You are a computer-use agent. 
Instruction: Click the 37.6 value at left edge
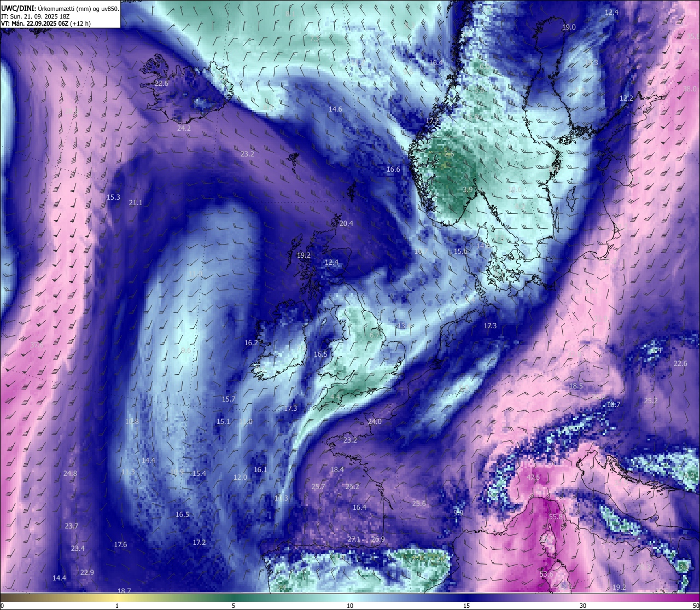click(x=37, y=345)
